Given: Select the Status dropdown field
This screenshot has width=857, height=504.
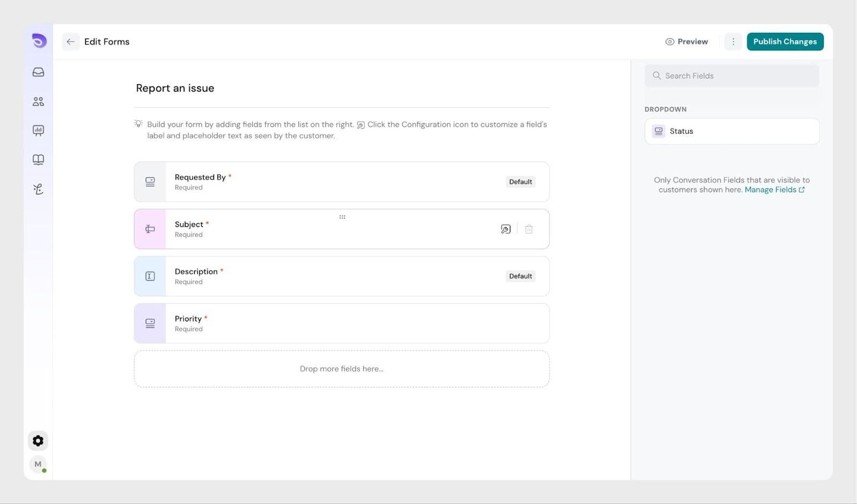Looking at the screenshot, I should click(732, 131).
